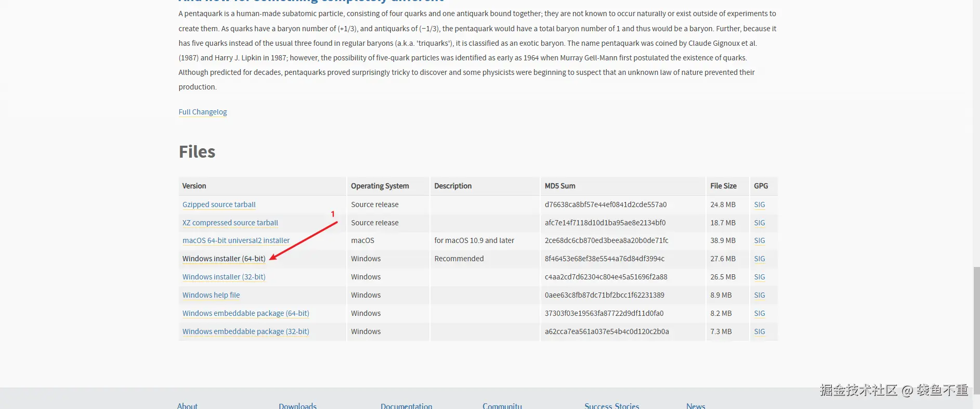Click the MD5 sum c4aa2cd7d62304c804e45a51696f2a88

606,277
